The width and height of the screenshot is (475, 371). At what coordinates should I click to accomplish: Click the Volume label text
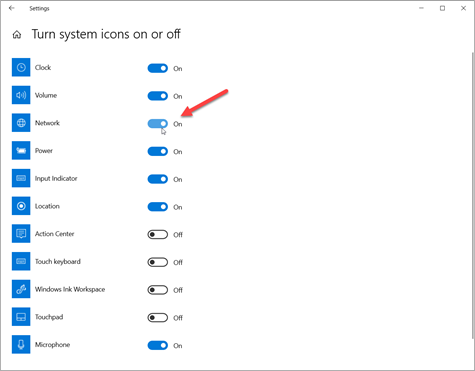pyautogui.click(x=46, y=95)
